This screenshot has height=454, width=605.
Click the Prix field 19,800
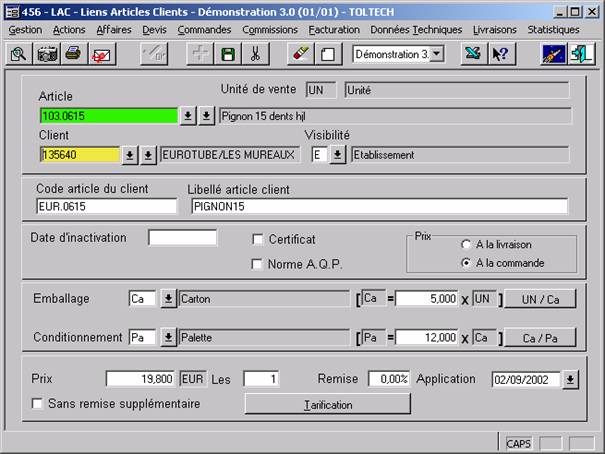point(140,379)
